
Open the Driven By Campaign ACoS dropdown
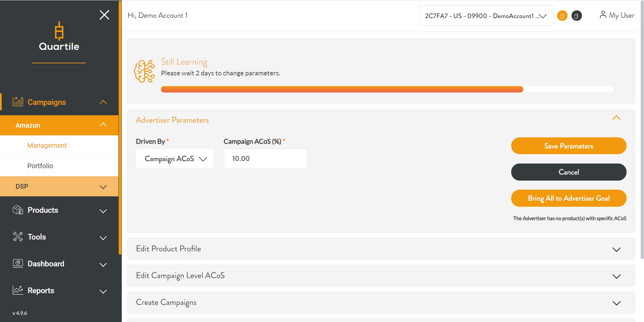click(175, 158)
